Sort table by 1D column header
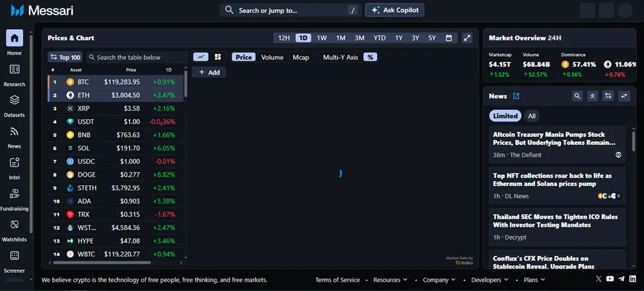This screenshot has width=644, height=291. pyautogui.click(x=169, y=70)
